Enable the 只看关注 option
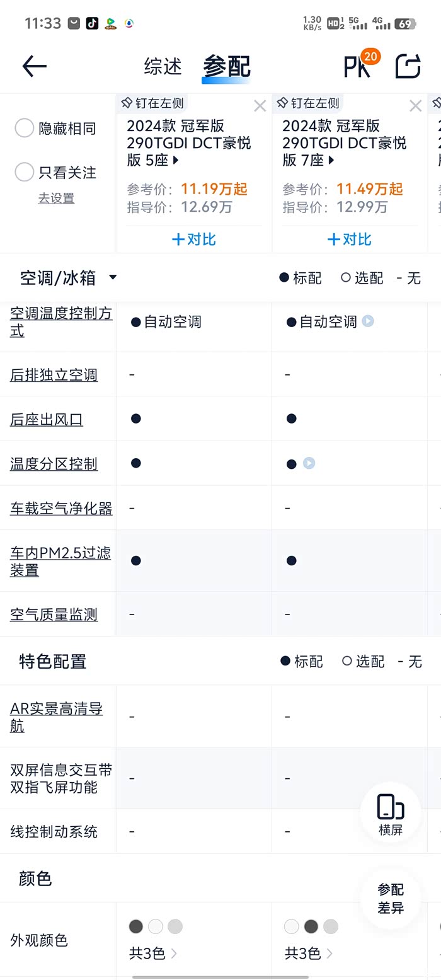This screenshot has width=441, height=980. point(25,172)
